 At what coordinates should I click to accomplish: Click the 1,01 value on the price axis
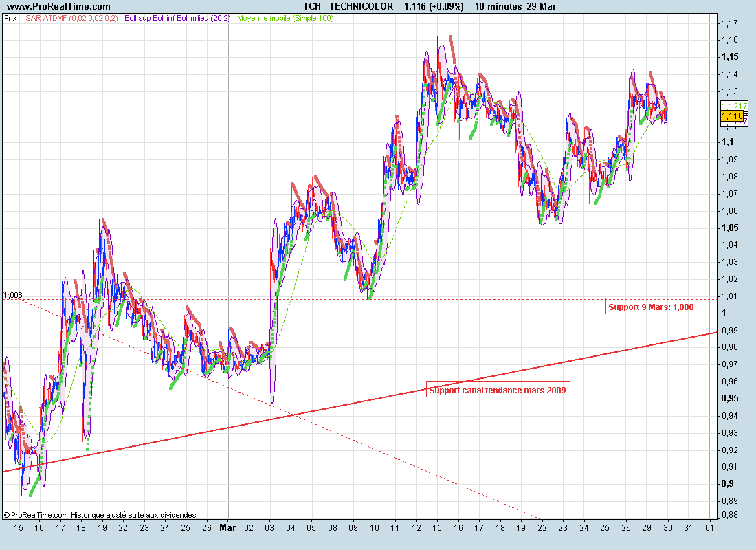pos(729,296)
